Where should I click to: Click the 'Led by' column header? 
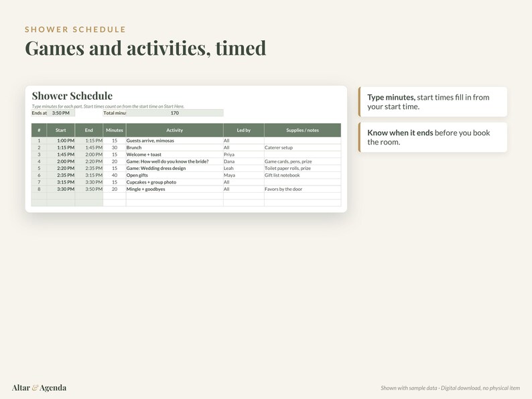(x=244, y=130)
